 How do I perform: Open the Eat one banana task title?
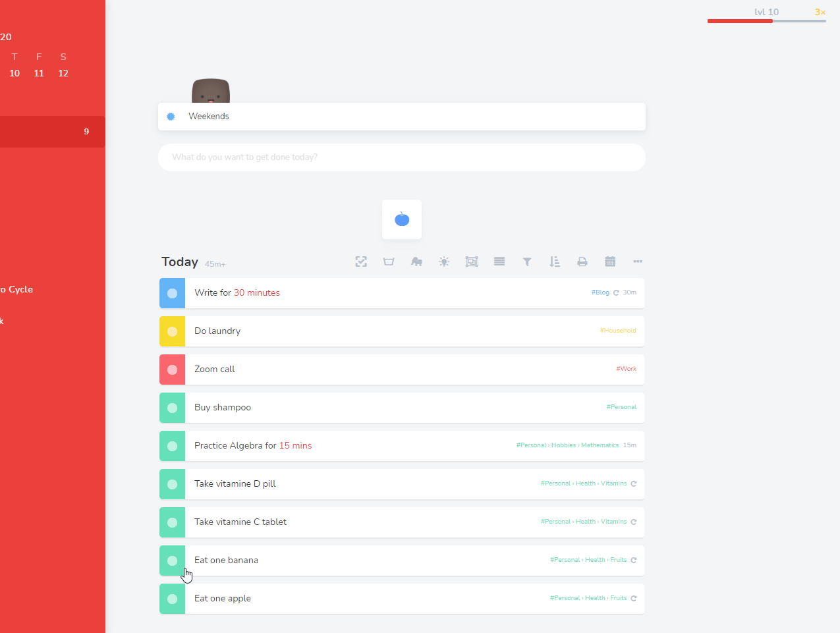tap(226, 560)
